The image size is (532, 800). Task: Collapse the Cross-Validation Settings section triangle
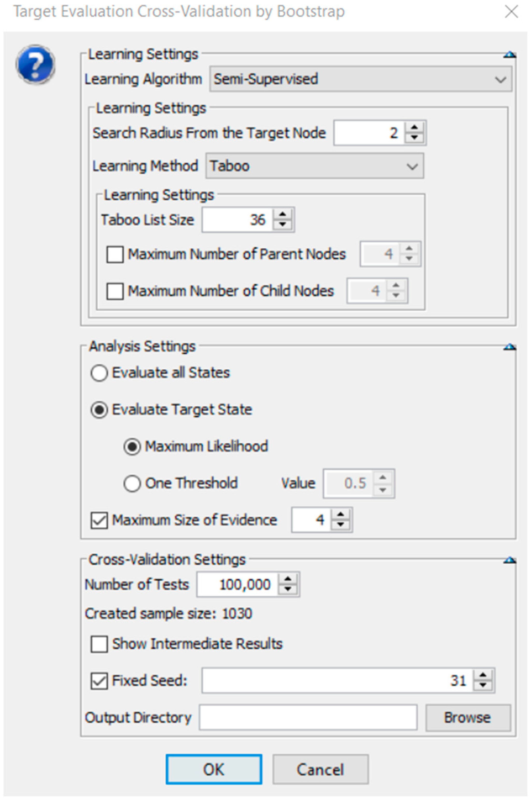pos(510,560)
